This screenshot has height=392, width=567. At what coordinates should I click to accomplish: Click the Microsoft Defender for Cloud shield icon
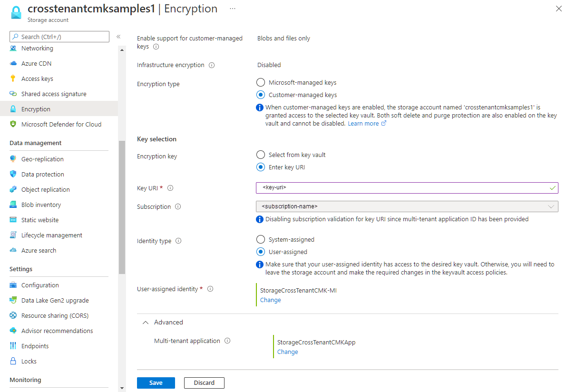coord(13,124)
